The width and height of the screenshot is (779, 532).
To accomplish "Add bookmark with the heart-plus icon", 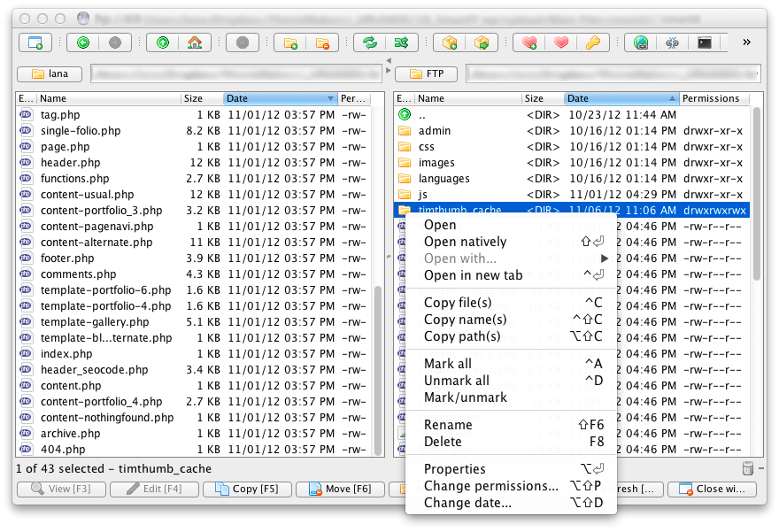I will coord(529,42).
